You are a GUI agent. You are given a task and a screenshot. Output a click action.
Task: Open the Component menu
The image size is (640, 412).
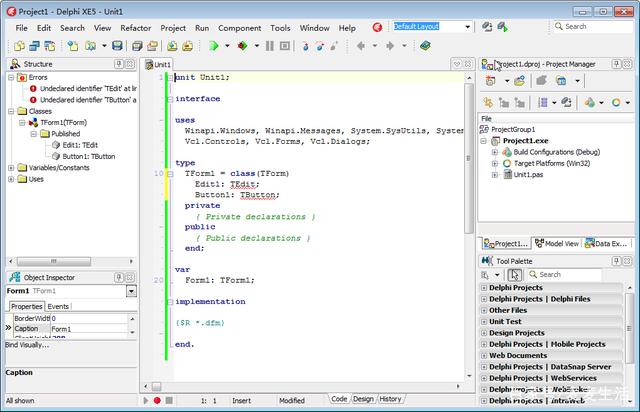[240, 28]
